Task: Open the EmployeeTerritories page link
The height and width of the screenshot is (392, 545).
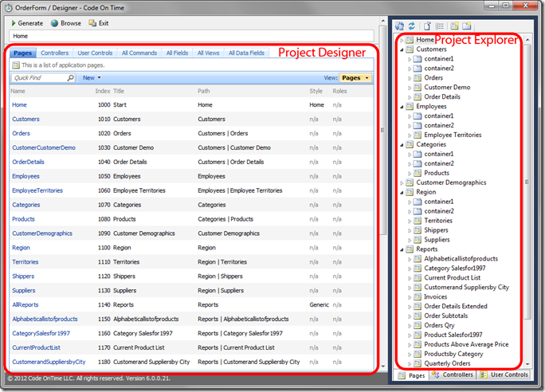Action: click(x=37, y=190)
